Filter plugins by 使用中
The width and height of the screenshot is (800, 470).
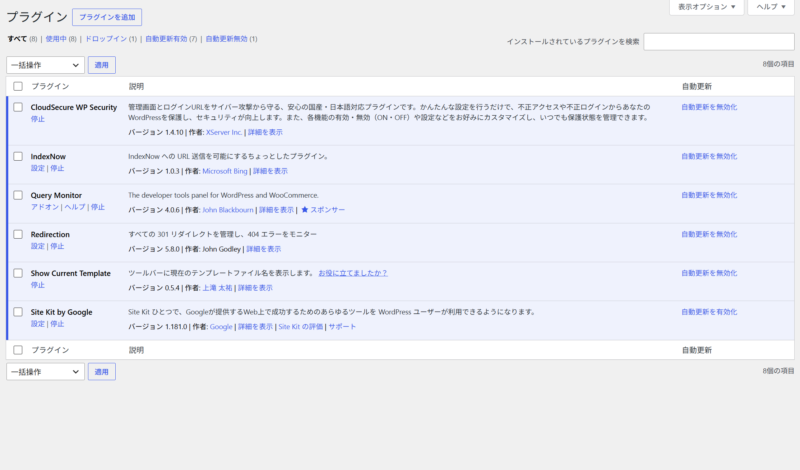point(56,39)
